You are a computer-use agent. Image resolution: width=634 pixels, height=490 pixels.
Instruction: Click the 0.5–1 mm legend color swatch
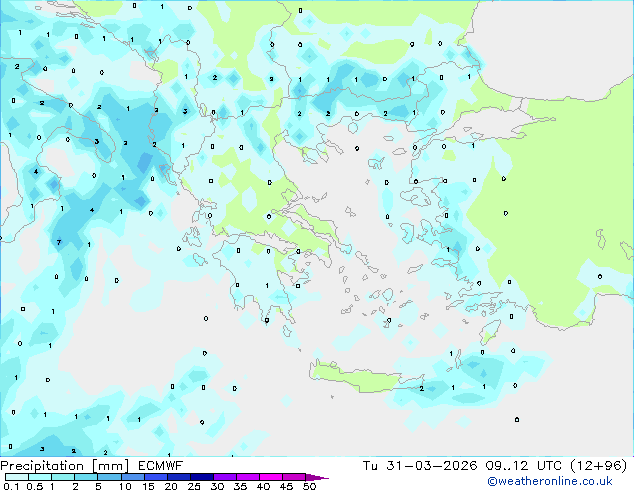(40, 477)
